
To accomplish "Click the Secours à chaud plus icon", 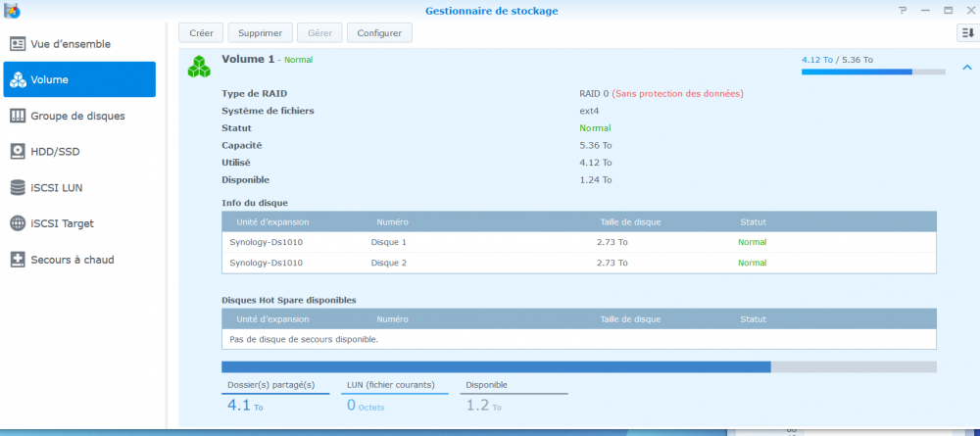I will point(18,260).
